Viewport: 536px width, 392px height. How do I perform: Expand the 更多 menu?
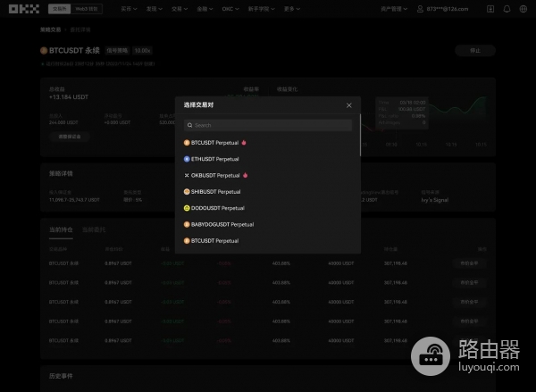[x=292, y=9]
